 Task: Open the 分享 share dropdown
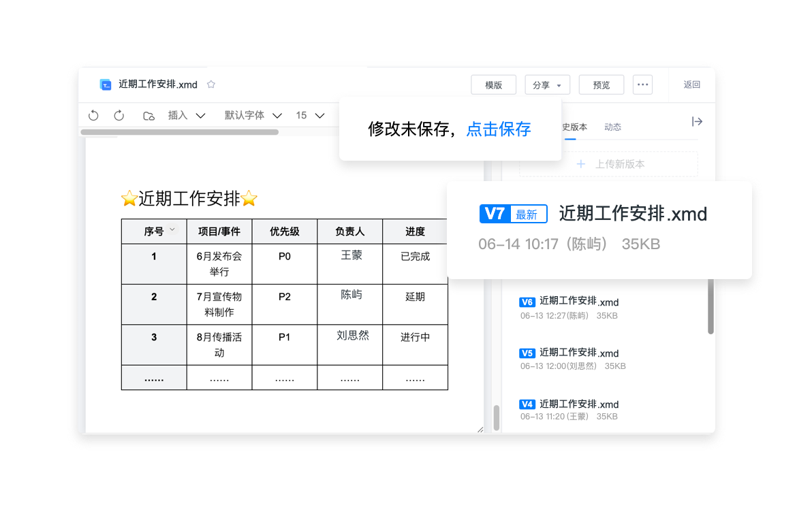(x=547, y=85)
